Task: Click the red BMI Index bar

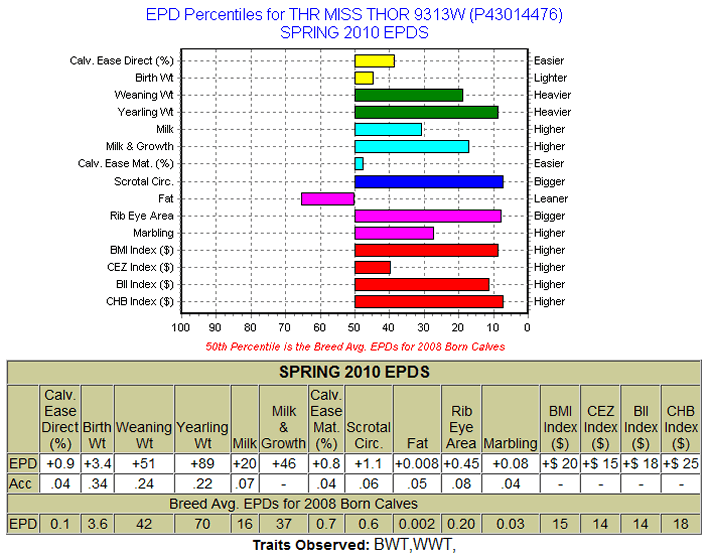Action: coord(426,250)
